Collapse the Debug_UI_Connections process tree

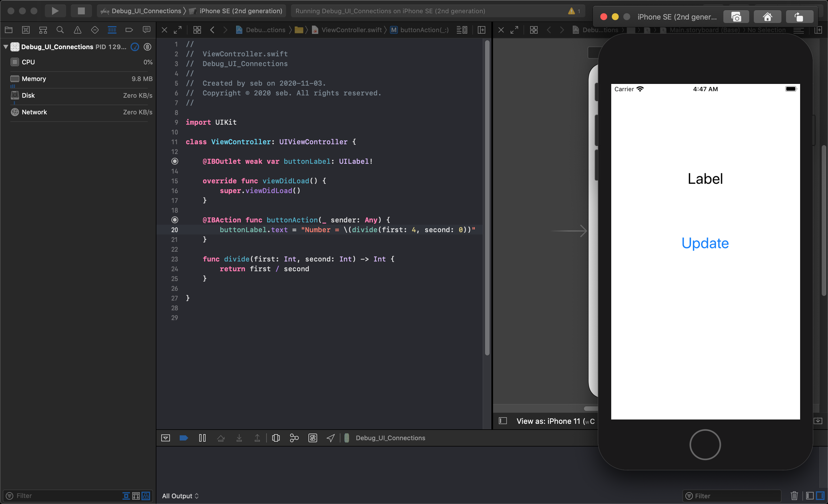click(6, 47)
